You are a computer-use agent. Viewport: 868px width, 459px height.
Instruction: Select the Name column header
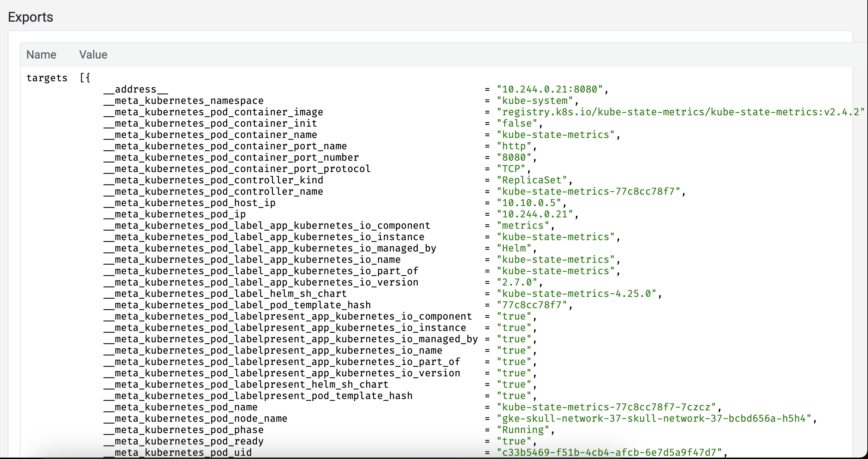pyautogui.click(x=41, y=54)
